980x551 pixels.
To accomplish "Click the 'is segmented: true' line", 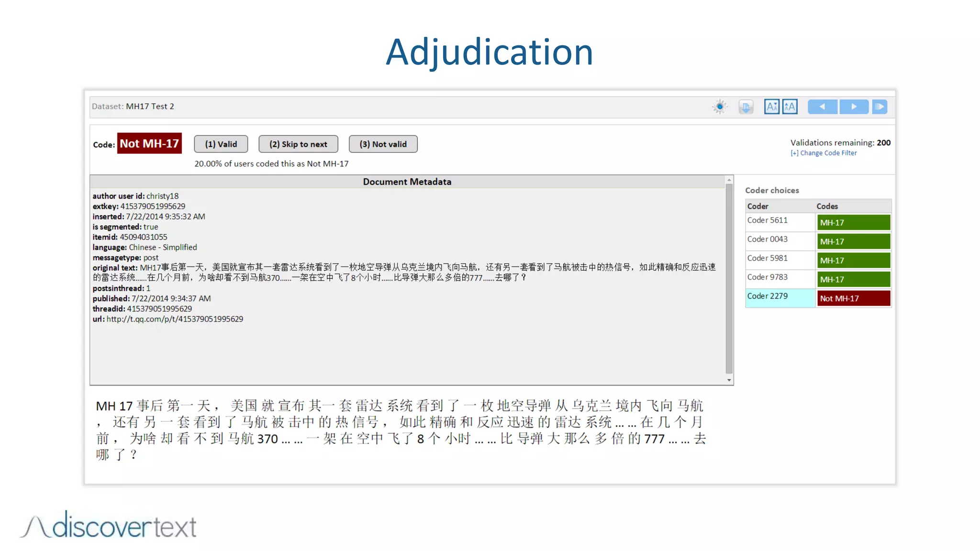I will pyautogui.click(x=125, y=227).
